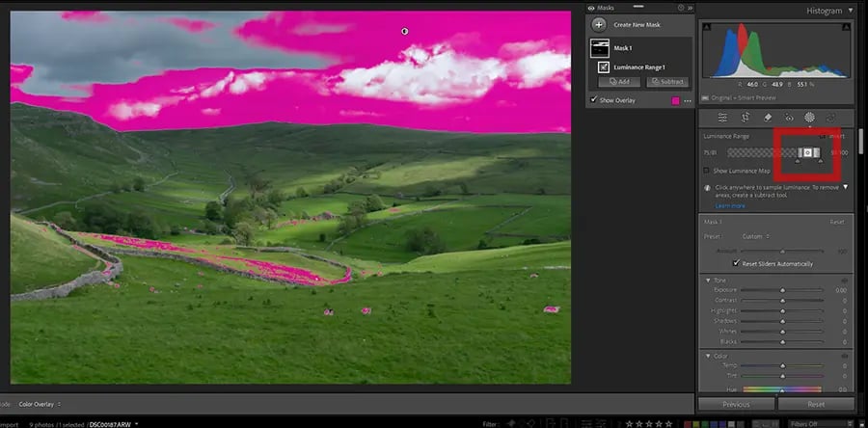Toggle the highlight clipping indicator in histogram

pos(847,27)
